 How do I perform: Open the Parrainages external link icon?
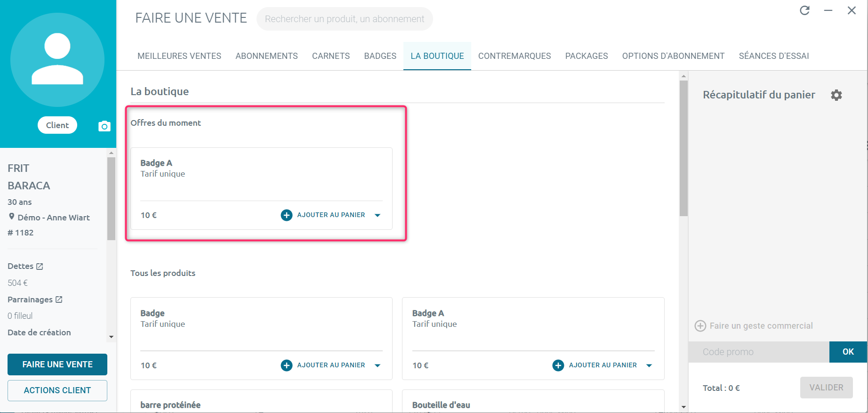tap(59, 300)
